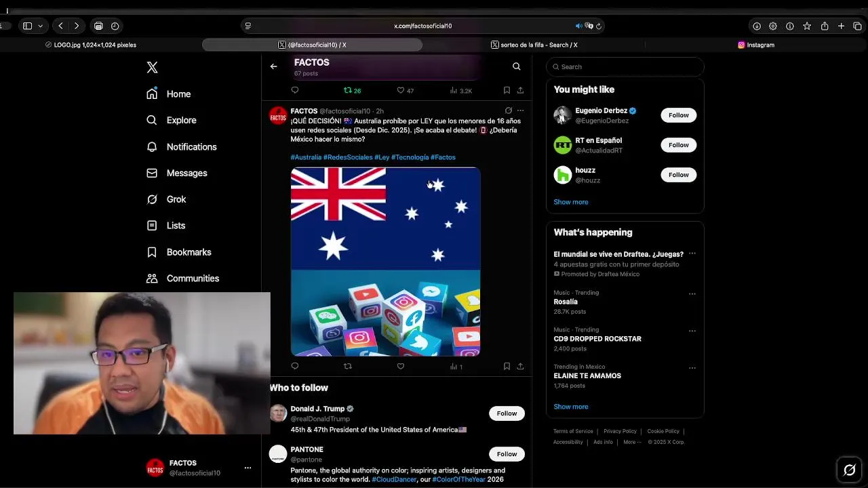
Task: Expand the sidebar tab groups dropdown
Action: pos(41,26)
